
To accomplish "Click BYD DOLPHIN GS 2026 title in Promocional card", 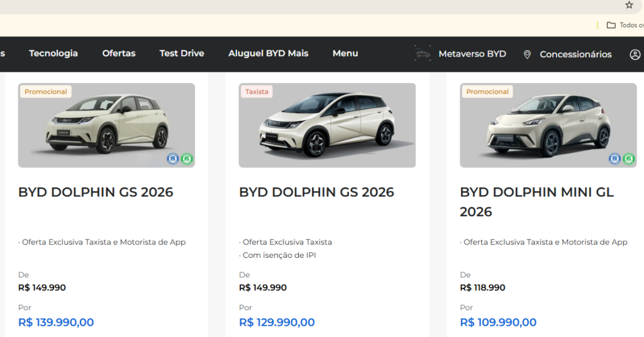I will 96,192.
